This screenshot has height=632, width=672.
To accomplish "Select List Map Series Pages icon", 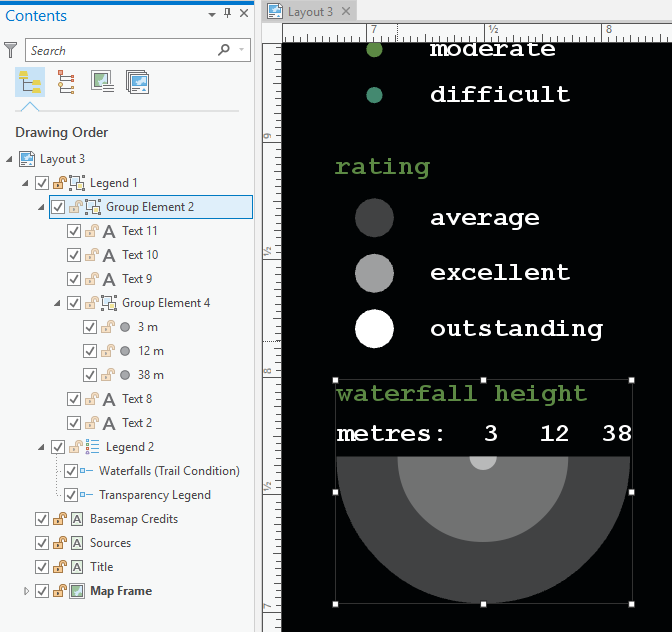I will click(x=138, y=82).
